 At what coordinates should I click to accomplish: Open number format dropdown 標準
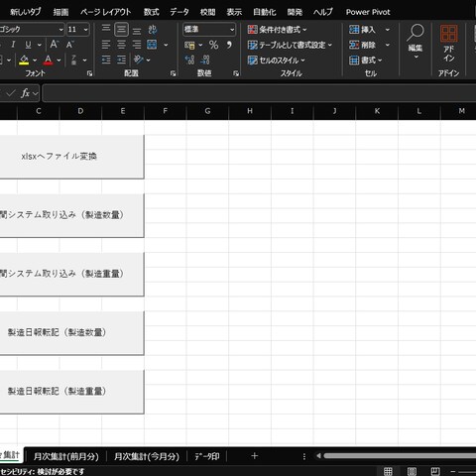(x=209, y=30)
